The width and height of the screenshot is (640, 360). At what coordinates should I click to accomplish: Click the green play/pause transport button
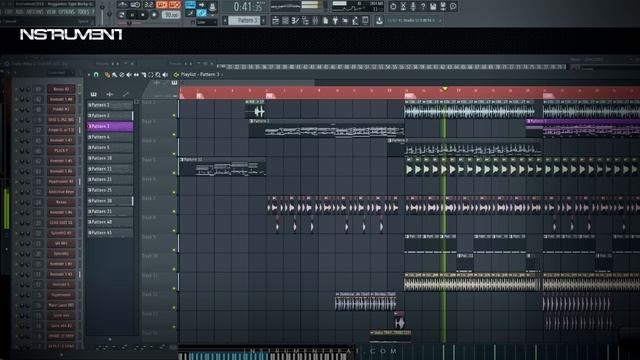[132, 15]
